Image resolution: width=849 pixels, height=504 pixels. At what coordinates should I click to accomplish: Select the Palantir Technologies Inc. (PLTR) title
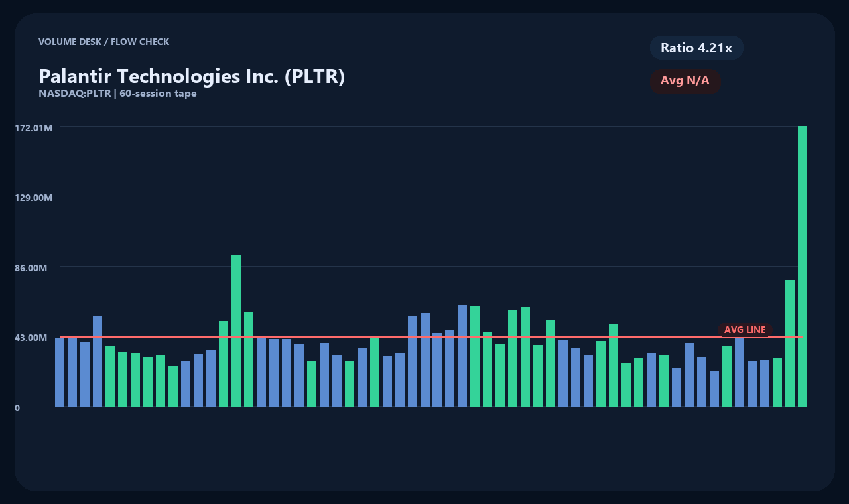coord(192,76)
